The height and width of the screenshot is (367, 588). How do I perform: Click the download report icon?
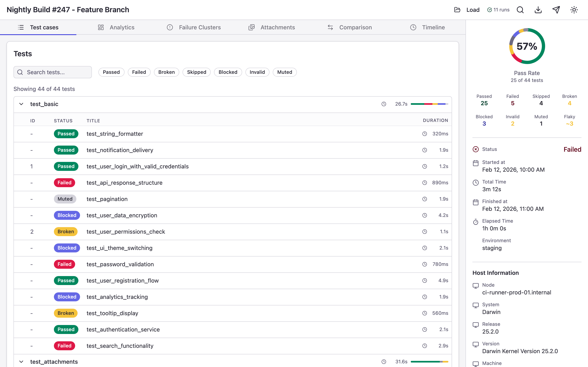(538, 10)
